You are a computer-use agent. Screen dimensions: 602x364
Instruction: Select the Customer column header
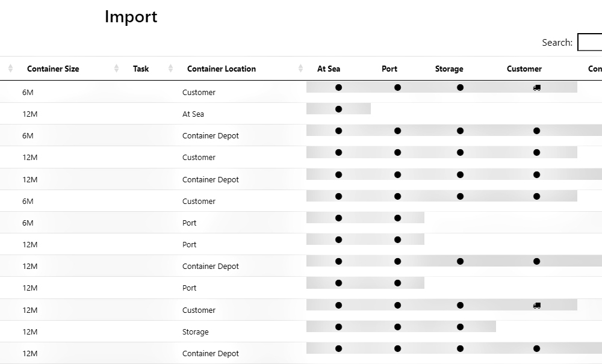point(524,69)
